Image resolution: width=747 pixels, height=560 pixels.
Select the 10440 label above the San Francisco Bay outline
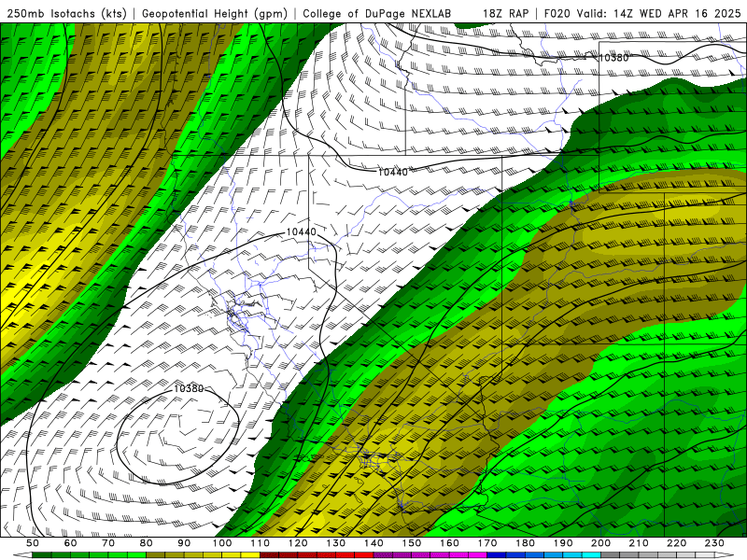tap(301, 231)
